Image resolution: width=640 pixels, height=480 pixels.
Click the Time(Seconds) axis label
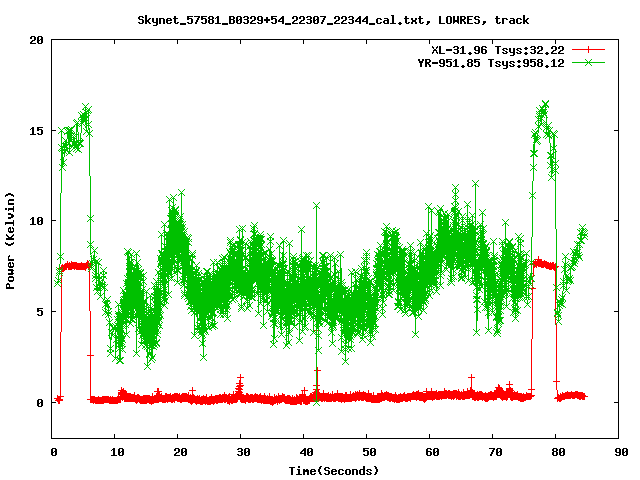click(333, 471)
